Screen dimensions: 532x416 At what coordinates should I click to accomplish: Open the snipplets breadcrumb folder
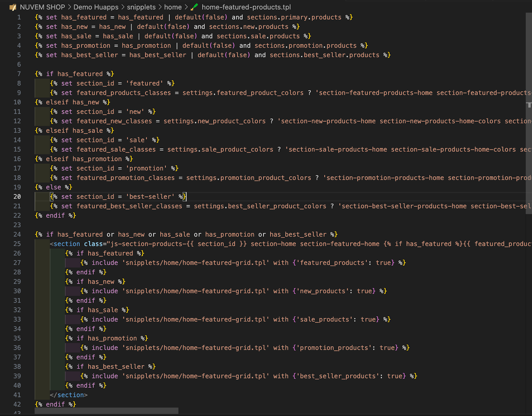tap(141, 7)
